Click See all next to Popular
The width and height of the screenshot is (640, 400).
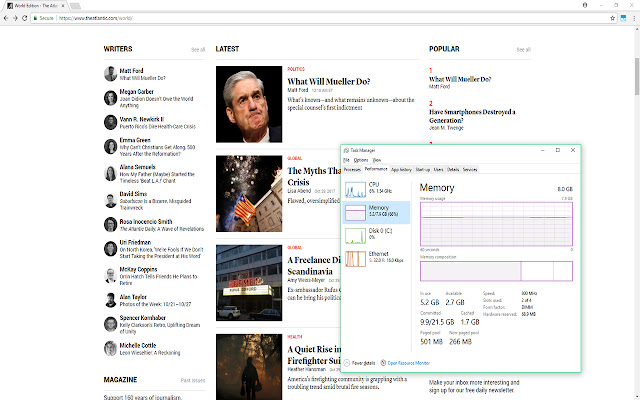[x=524, y=50]
